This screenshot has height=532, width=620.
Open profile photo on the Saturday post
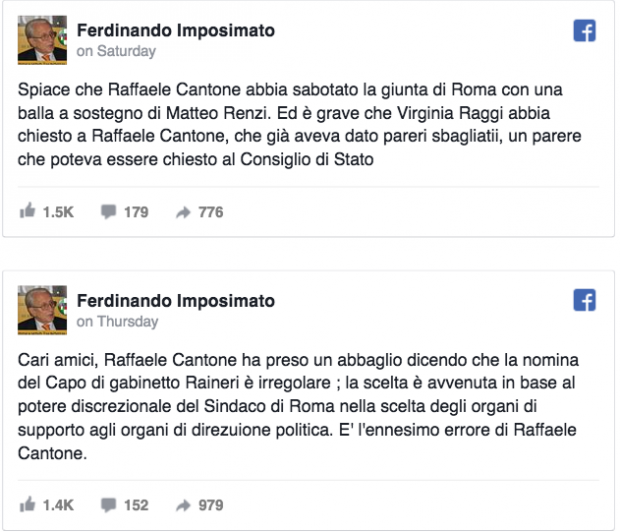43,40
